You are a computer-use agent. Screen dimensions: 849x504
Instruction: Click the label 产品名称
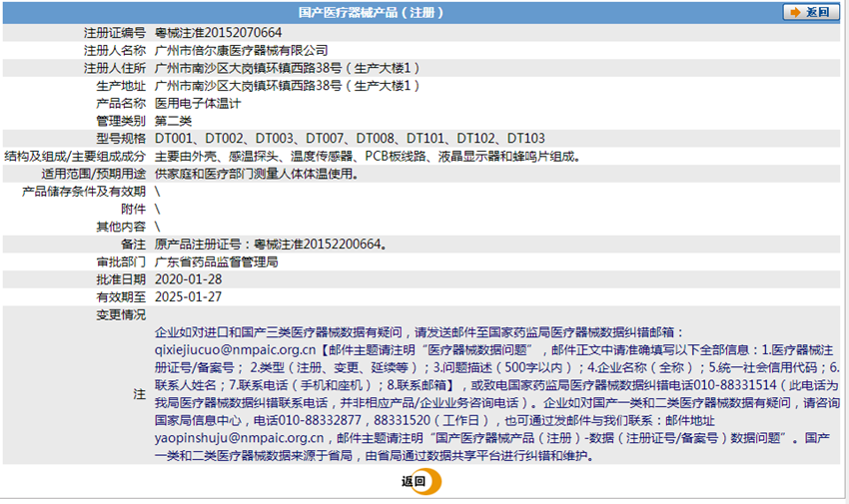coord(121,103)
